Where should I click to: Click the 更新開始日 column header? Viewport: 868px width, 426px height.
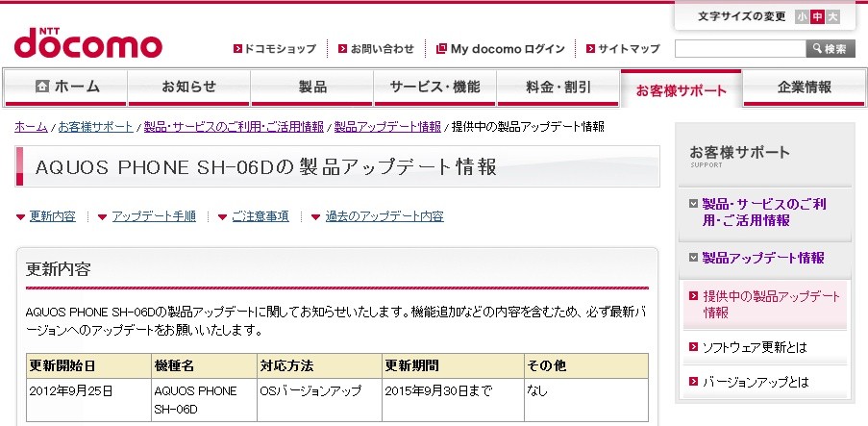88,366
